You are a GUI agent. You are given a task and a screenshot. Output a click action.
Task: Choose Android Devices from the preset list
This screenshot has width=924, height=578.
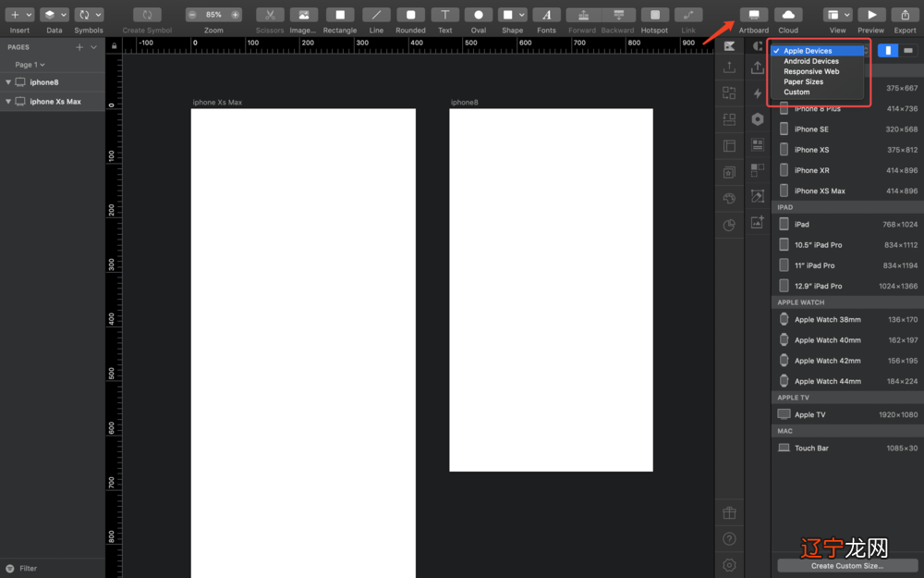[x=811, y=61]
